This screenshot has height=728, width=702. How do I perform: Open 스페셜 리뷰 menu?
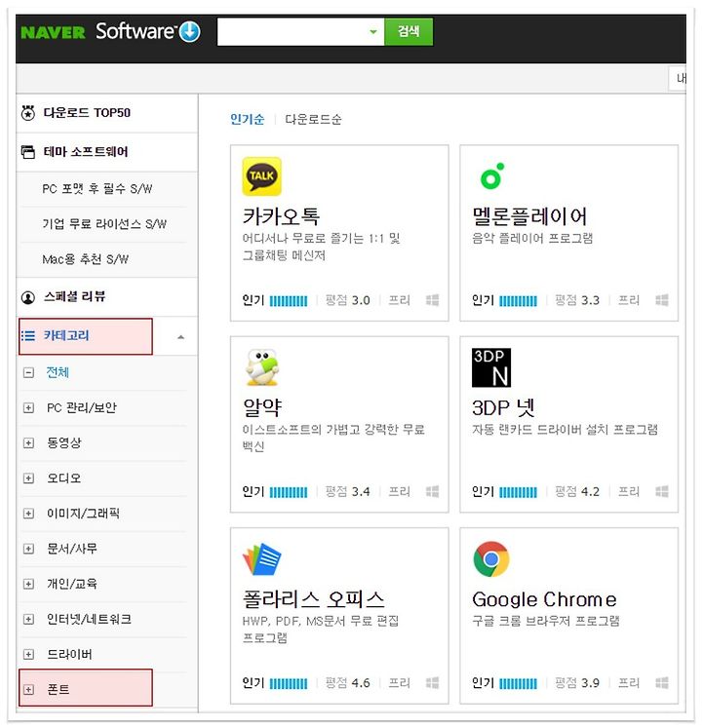(x=74, y=296)
